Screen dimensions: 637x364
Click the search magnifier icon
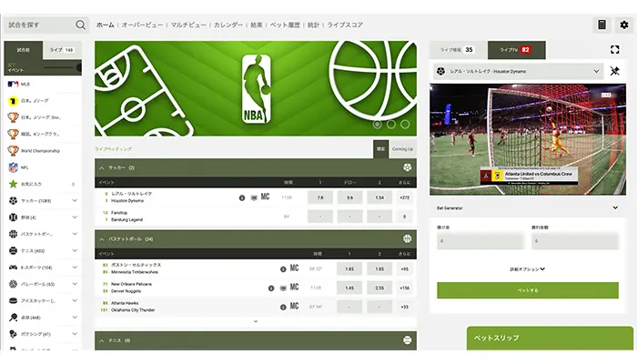(x=81, y=25)
